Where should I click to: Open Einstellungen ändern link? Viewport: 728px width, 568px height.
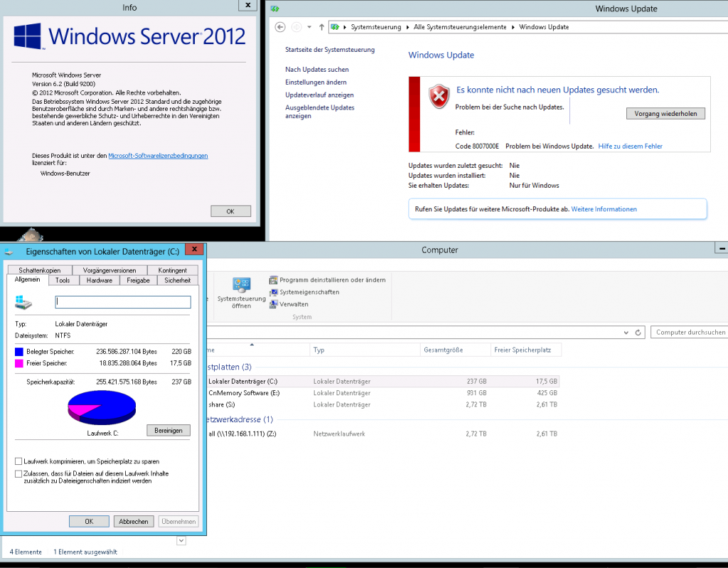pyautogui.click(x=316, y=82)
